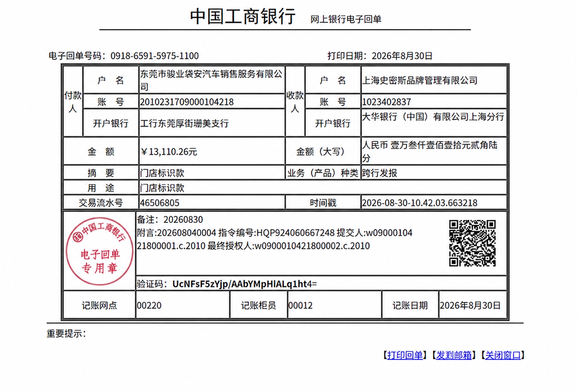The width and height of the screenshot is (578, 392).
Task: Select verification code UcNFsF5zYjp/AAbYMpHlALq1ht4=
Action: [x=244, y=284]
